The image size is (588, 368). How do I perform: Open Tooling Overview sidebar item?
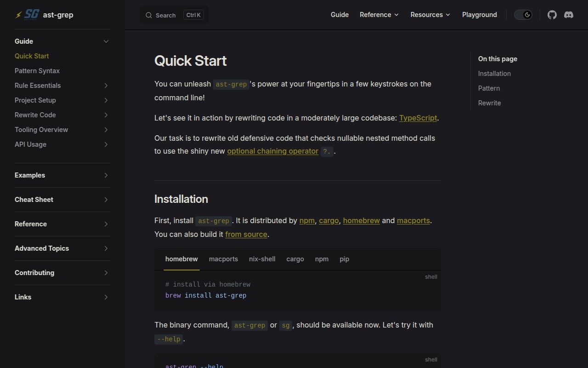tap(41, 130)
